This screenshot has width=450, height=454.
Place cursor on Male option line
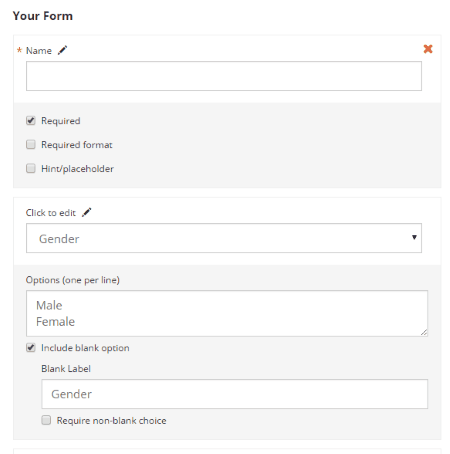click(49, 305)
